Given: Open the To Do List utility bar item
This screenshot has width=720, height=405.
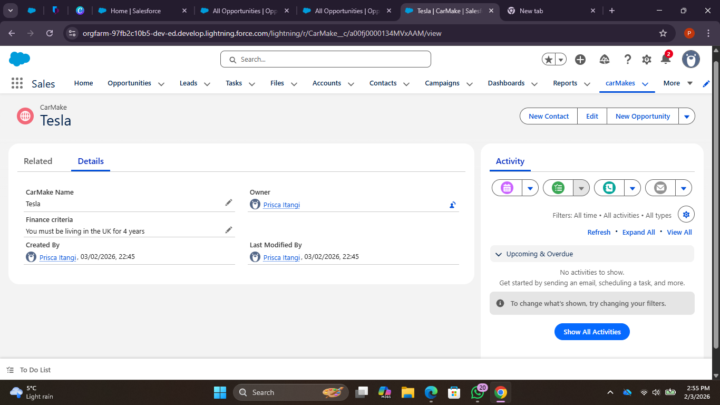Looking at the screenshot, I should click(28, 370).
